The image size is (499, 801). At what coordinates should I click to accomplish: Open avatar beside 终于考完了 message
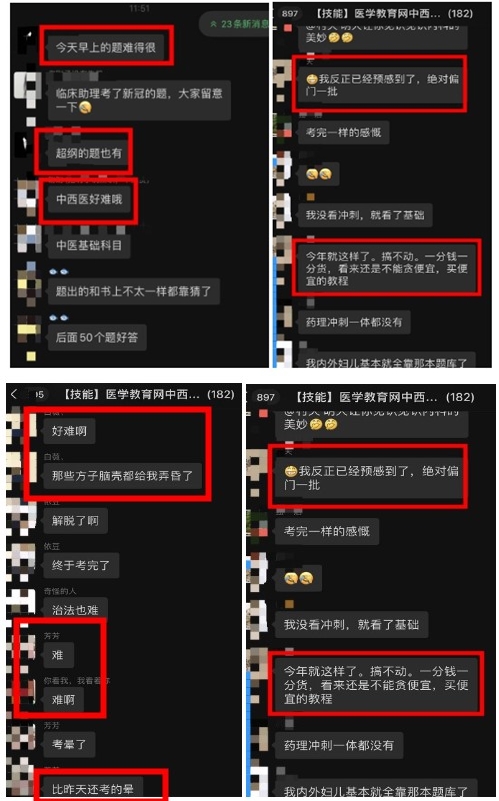pos(23,560)
